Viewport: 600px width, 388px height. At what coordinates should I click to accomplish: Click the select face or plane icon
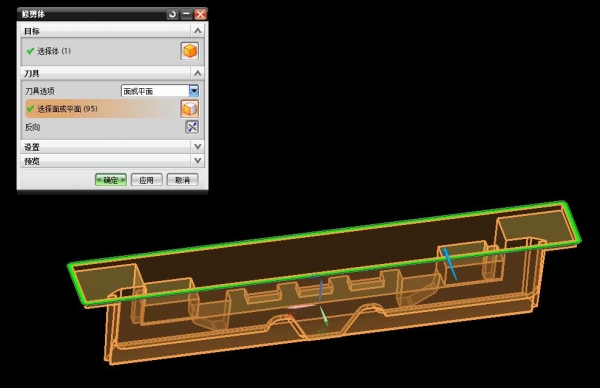(x=190, y=109)
